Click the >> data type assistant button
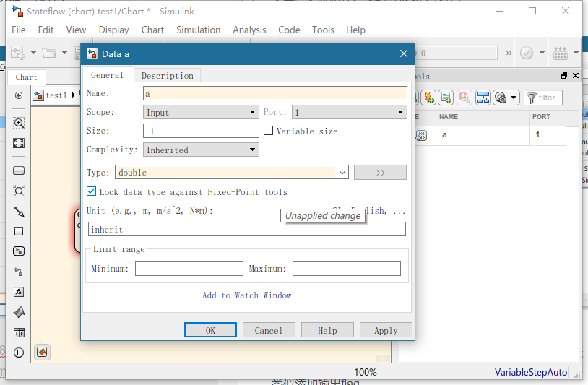Viewport: 588px width, 385px height. pyautogui.click(x=380, y=173)
